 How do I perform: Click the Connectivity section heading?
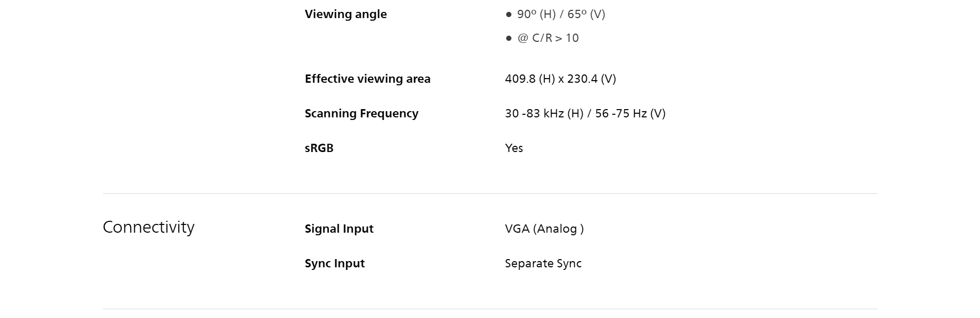click(x=149, y=227)
